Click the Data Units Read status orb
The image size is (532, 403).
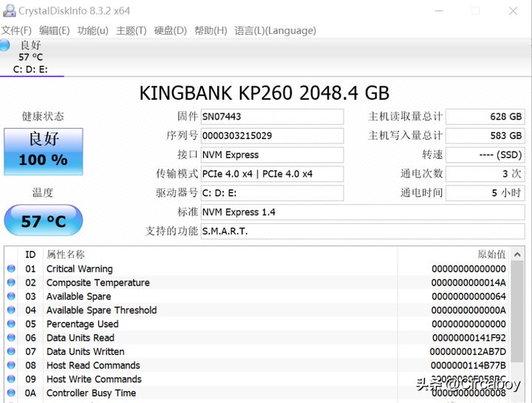[x=11, y=338]
